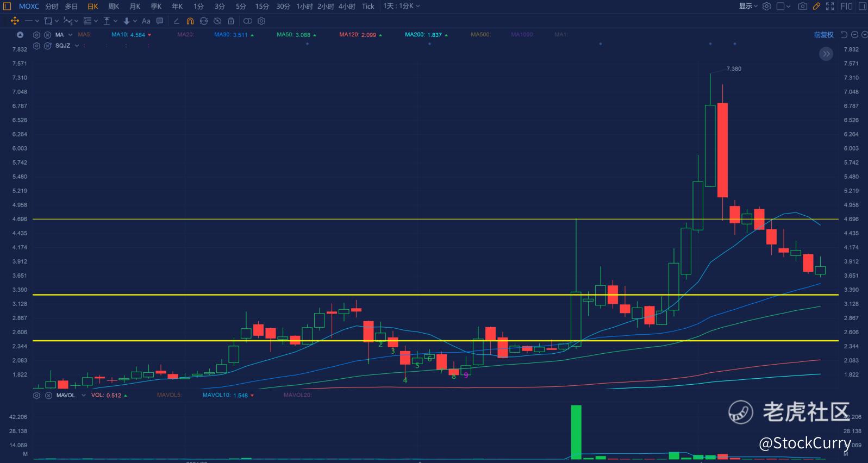The width and height of the screenshot is (868, 463).
Task: Open the wave tool dropdown arrow
Action: click(76, 21)
